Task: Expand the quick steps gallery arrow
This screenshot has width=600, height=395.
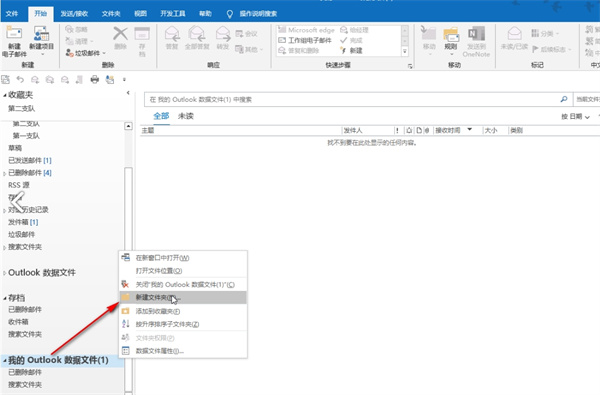Action: pos(405,52)
